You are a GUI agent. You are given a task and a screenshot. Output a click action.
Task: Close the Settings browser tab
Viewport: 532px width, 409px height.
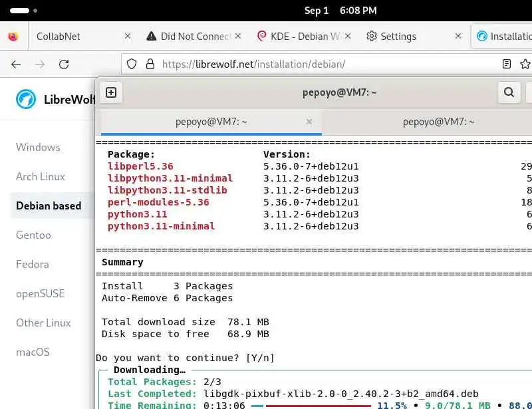click(458, 36)
